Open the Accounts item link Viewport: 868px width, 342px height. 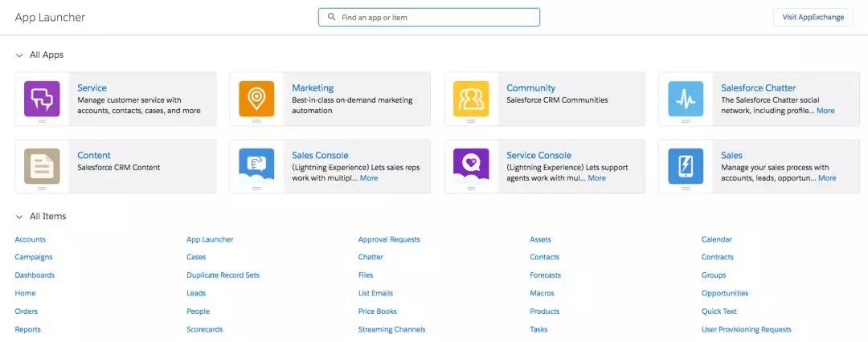31,239
